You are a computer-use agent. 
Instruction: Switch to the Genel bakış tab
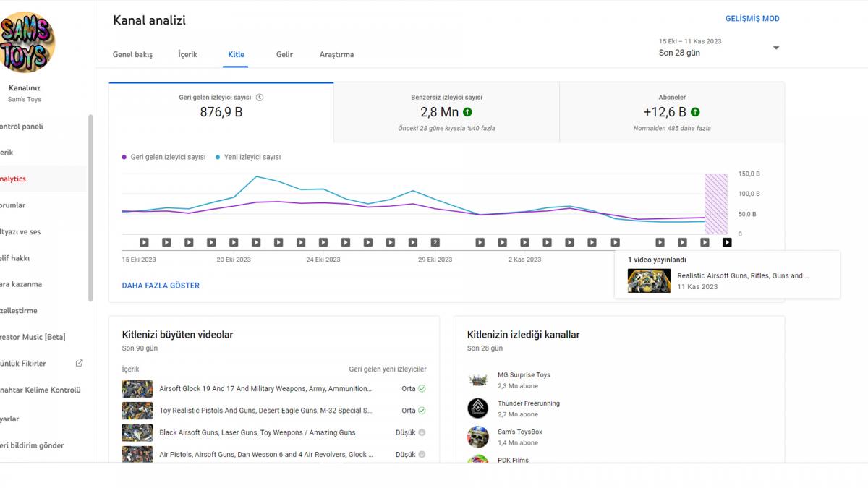(132, 54)
